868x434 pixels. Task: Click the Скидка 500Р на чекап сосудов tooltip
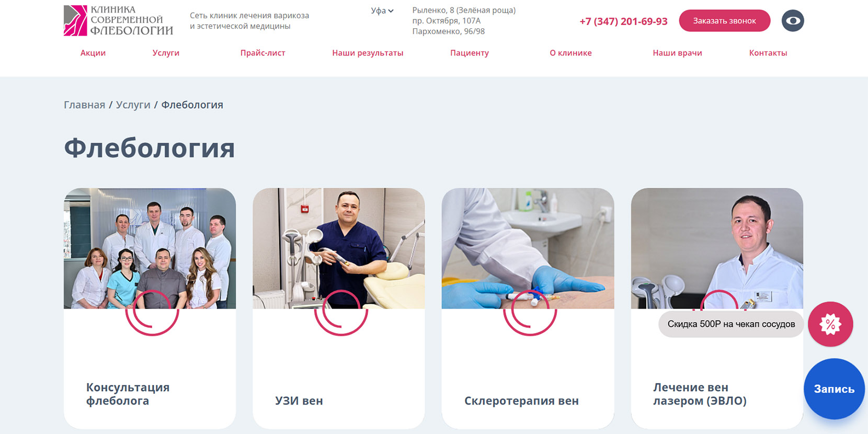731,324
